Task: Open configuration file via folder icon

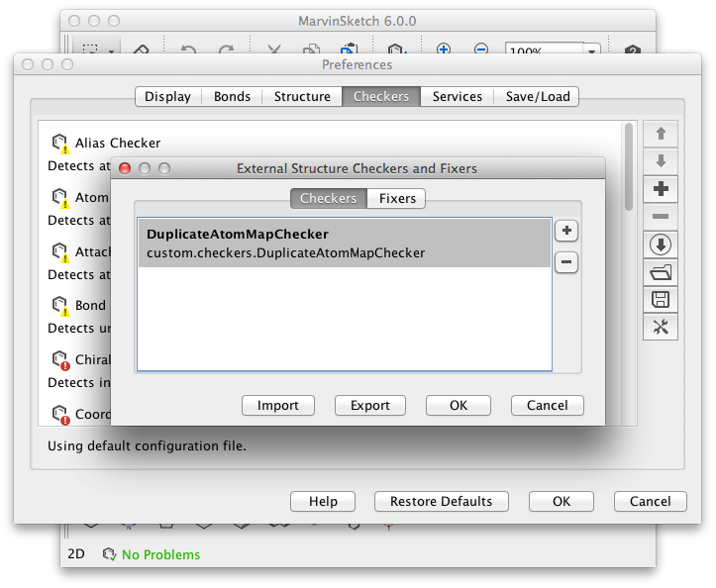Action: 661,271
